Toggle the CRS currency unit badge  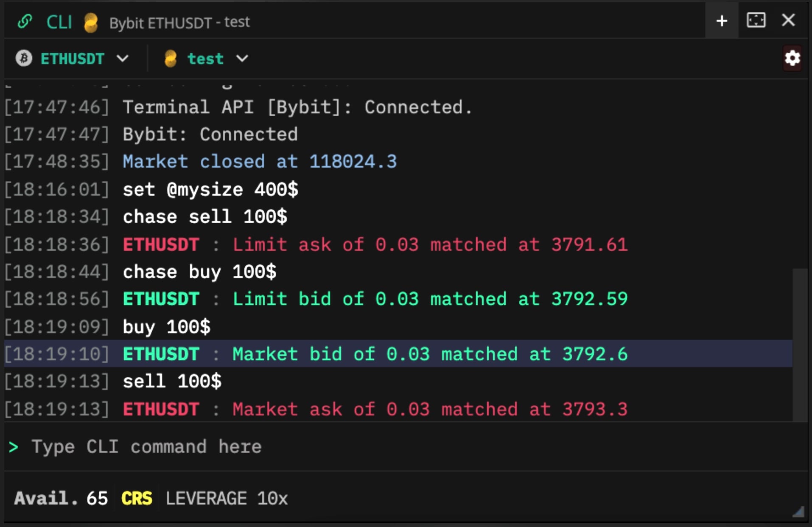click(136, 498)
